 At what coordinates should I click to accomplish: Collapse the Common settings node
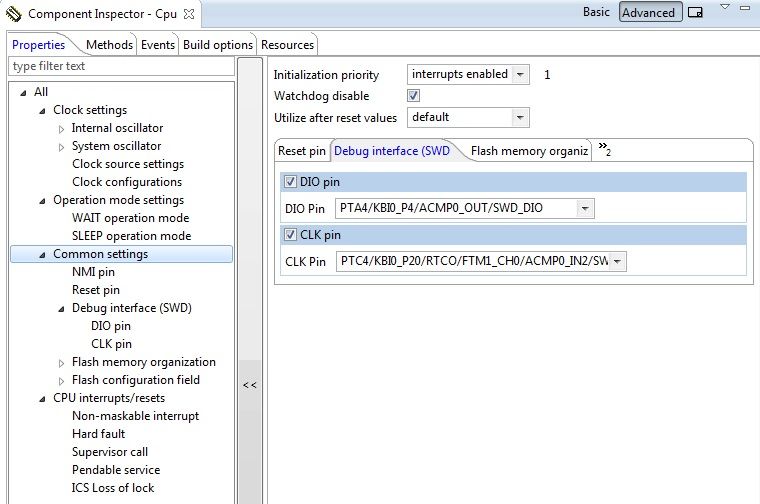(x=42, y=255)
